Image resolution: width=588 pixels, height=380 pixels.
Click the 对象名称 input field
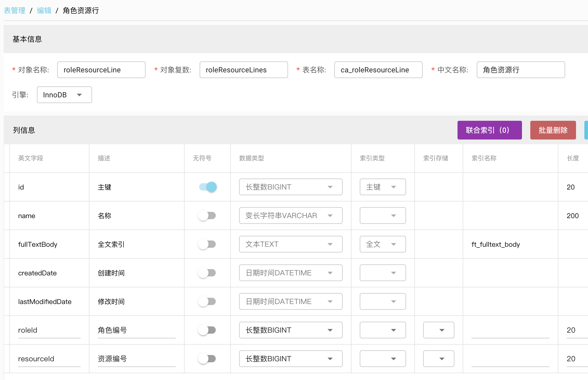(101, 70)
